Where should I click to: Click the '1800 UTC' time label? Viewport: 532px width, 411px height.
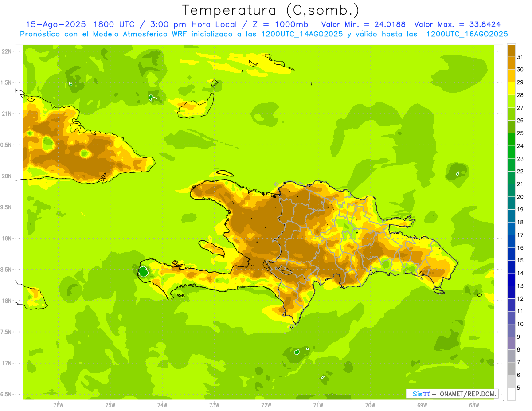click(x=114, y=24)
